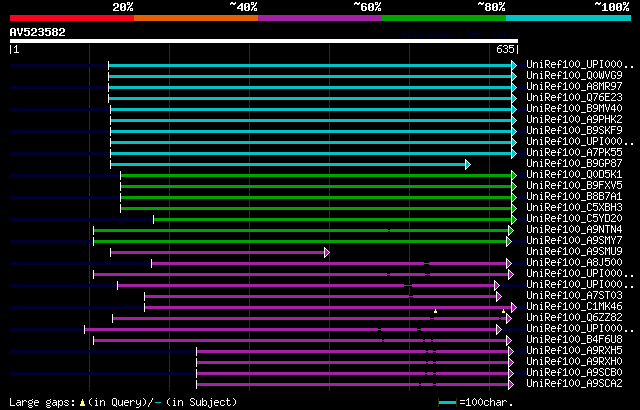Viewport: 640px width, 410px height.
Task: Click the red 20% identity legend segment
Action: [x=72, y=18]
